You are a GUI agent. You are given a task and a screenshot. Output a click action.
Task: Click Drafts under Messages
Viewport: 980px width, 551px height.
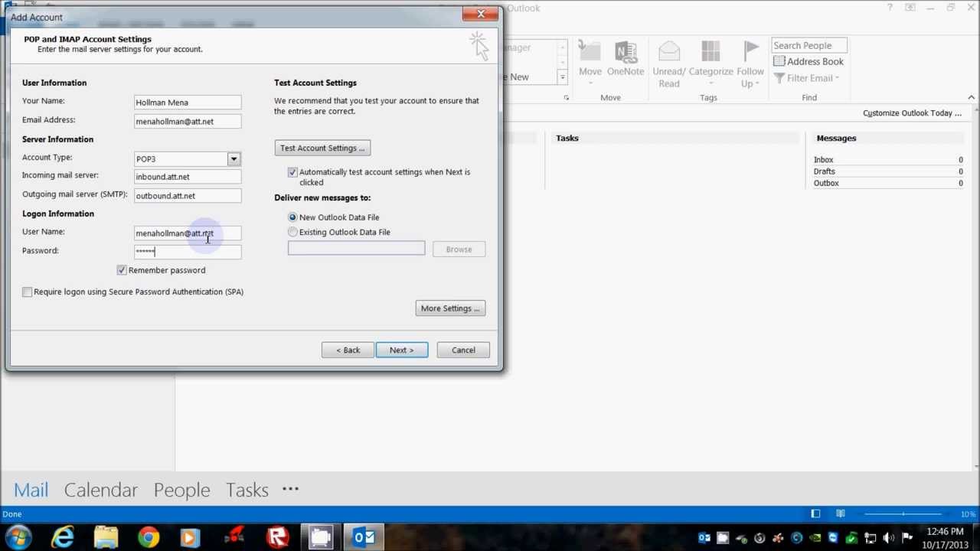pos(824,171)
